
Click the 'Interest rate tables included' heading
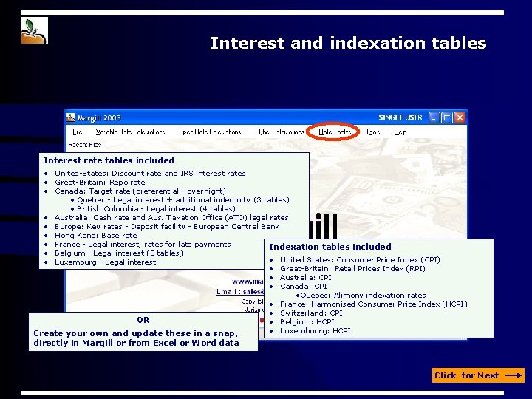[109, 160]
